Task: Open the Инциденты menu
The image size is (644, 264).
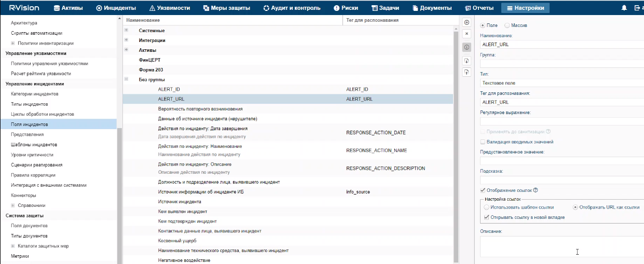Action: 116,8
